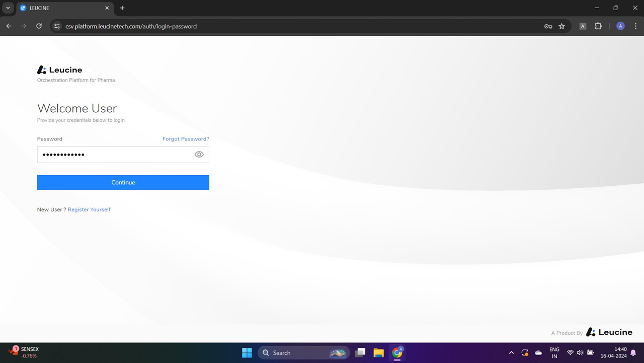The width and height of the screenshot is (644, 363).
Task: Click the taskbar Search box
Action: [x=304, y=353]
